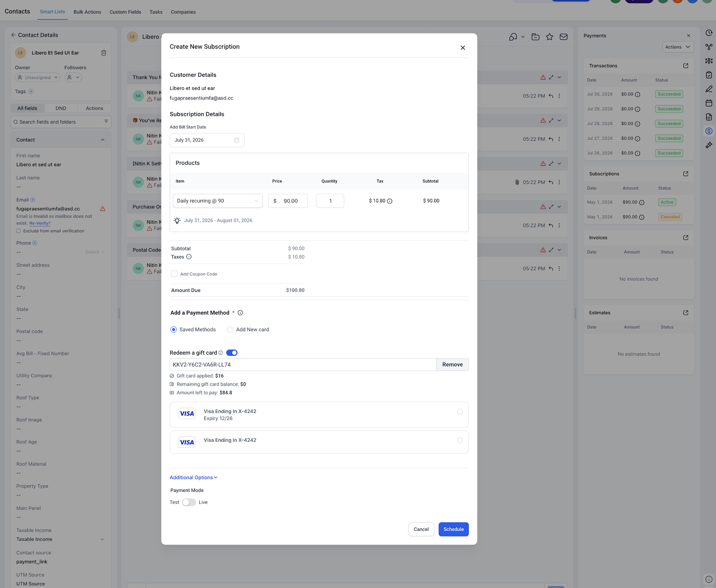Expand the Thank You email thread chevron
Image resolution: width=716 pixels, height=588 pixels.
[559, 77]
